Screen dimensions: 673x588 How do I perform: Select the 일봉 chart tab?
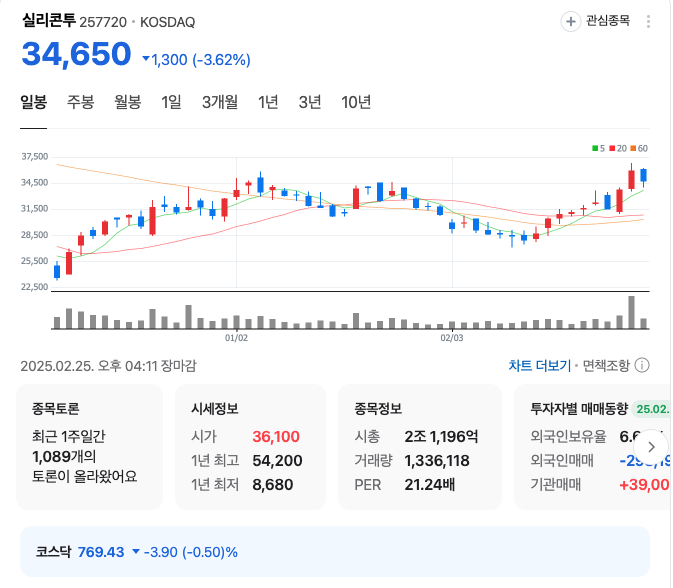(x=33, y=102)
